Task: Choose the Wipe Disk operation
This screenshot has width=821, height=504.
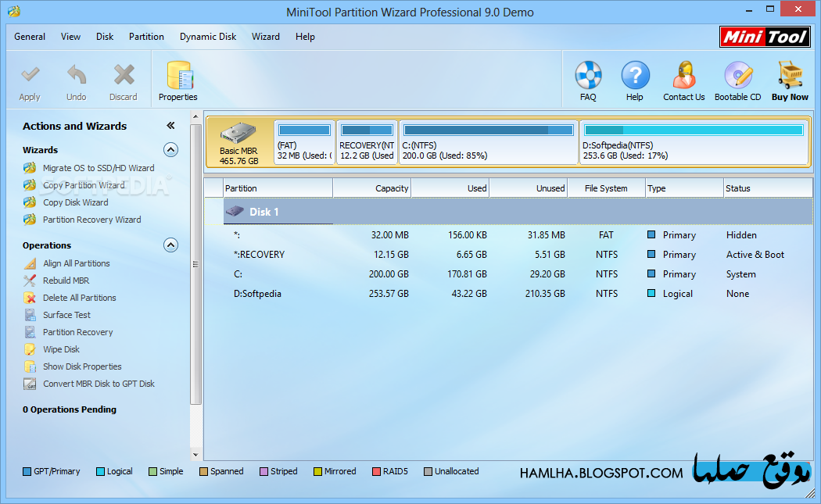Action: [61, 349]
